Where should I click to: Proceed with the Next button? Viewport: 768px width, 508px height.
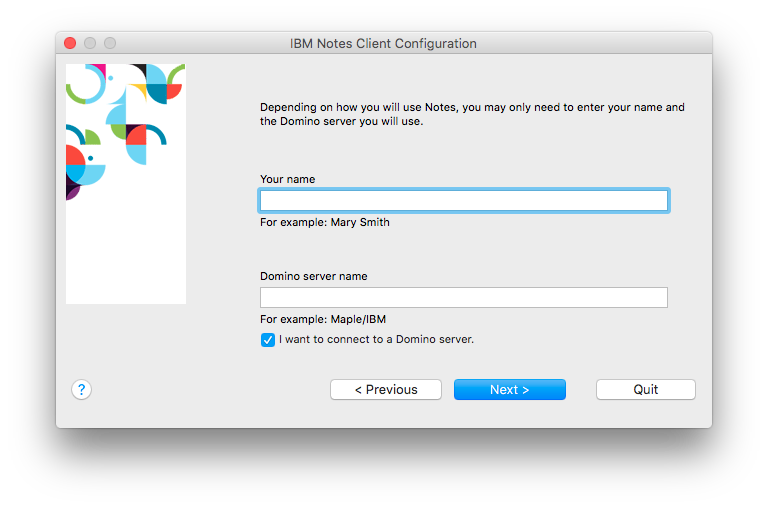click(510, 389)
